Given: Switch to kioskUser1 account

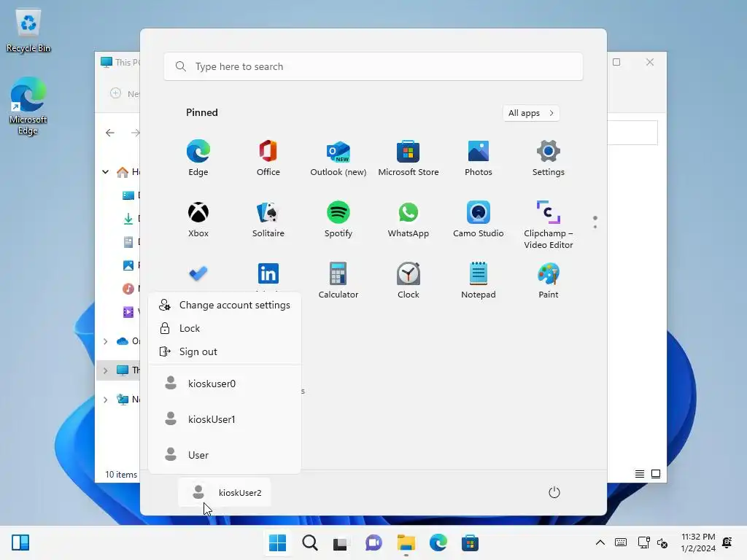Looking at the screenshot, I should click(x=225, y=419).
